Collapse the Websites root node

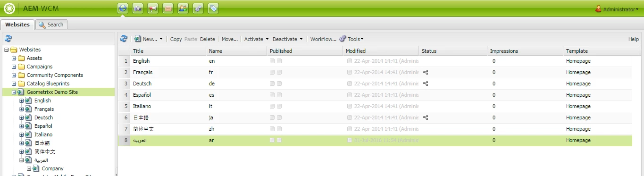pos(6,50)
